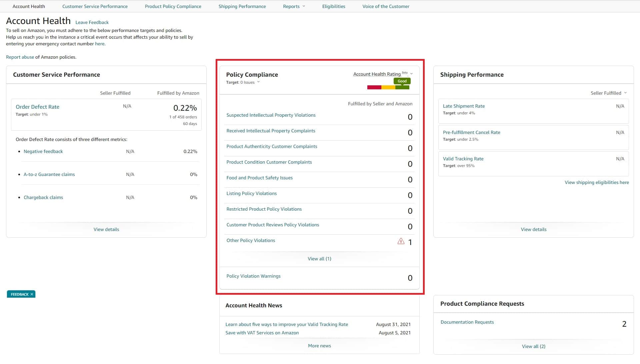Open Other Policy Violations link
The width and height of the screenshot is (640, 364).
point(251,240)
